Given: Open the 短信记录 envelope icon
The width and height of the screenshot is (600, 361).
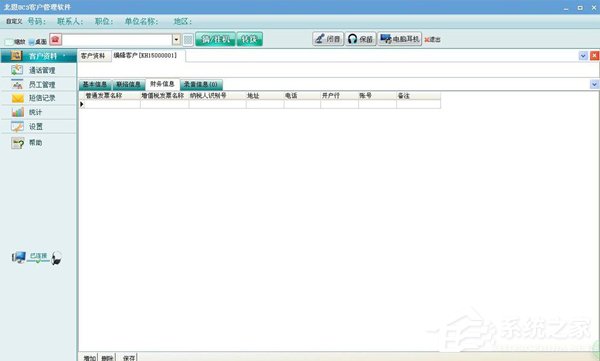Looking at the screenshot, I should click(18, 98).
